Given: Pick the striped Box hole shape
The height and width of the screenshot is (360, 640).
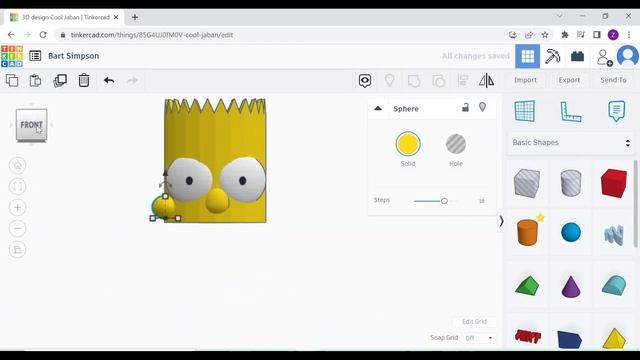Looking at the screenshot, I should tap(527, 183).
